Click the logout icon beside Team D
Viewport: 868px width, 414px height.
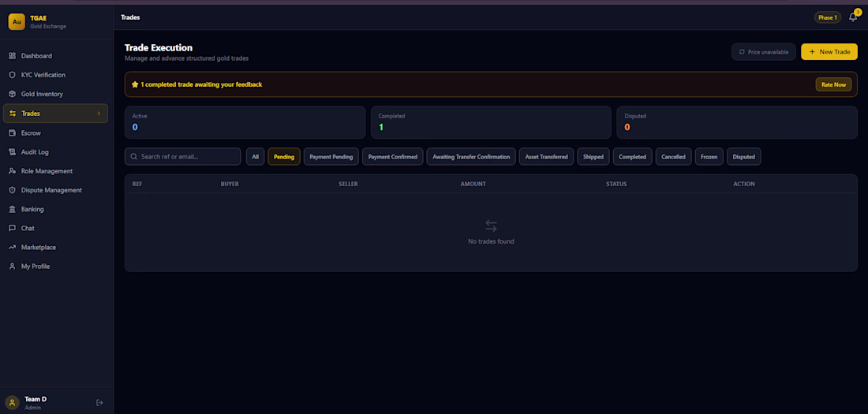(x=99, y=402)
